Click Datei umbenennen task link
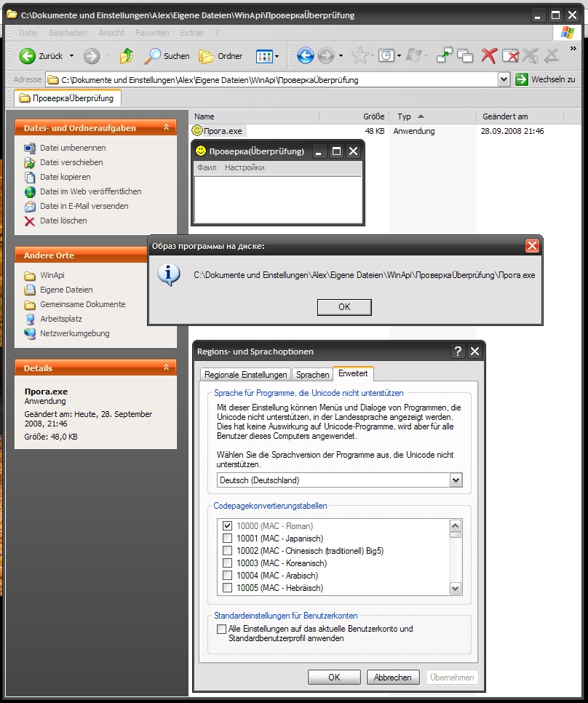Screen dimensions: 588x703 pyautogui.click(x=65, y=148)
